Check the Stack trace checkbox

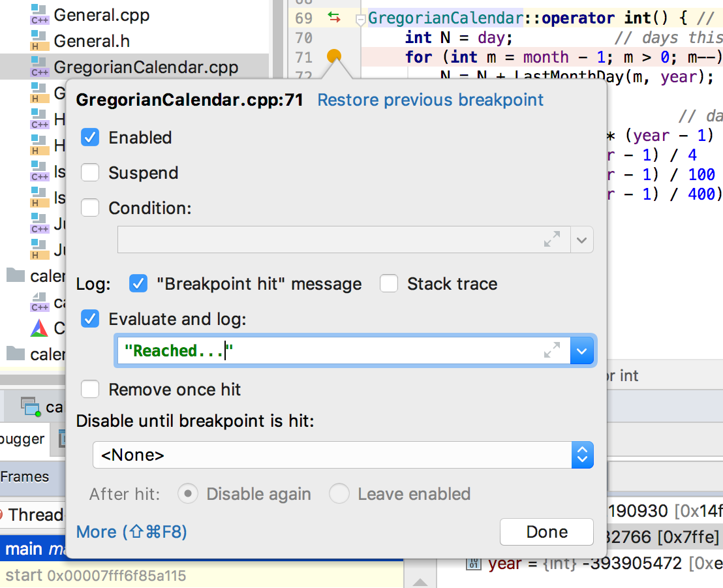(389, 284)
